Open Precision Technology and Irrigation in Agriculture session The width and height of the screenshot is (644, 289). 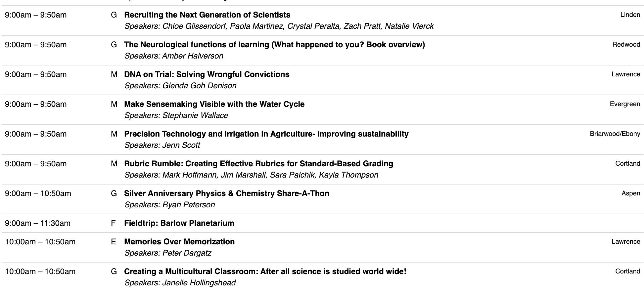[266, 134]
